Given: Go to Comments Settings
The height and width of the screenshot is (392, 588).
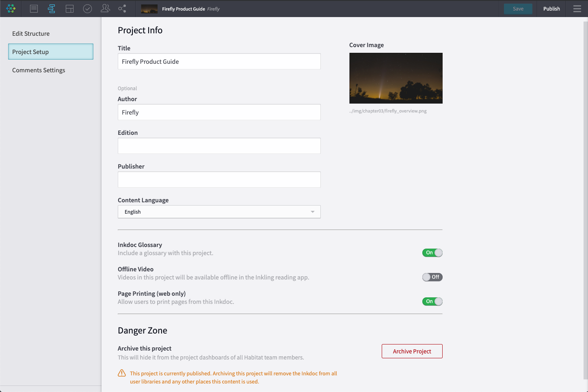Looking at the screenshot, I should 39,70.
